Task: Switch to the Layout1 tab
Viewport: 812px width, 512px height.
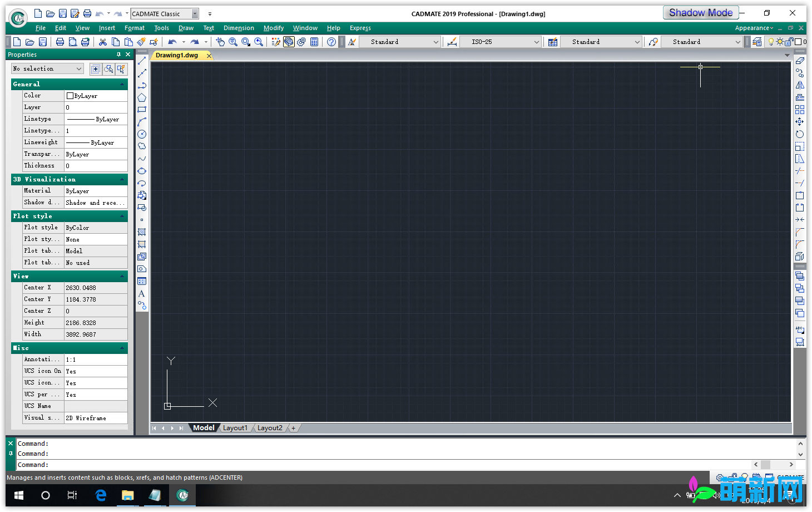Action: [x=235, y=428]
